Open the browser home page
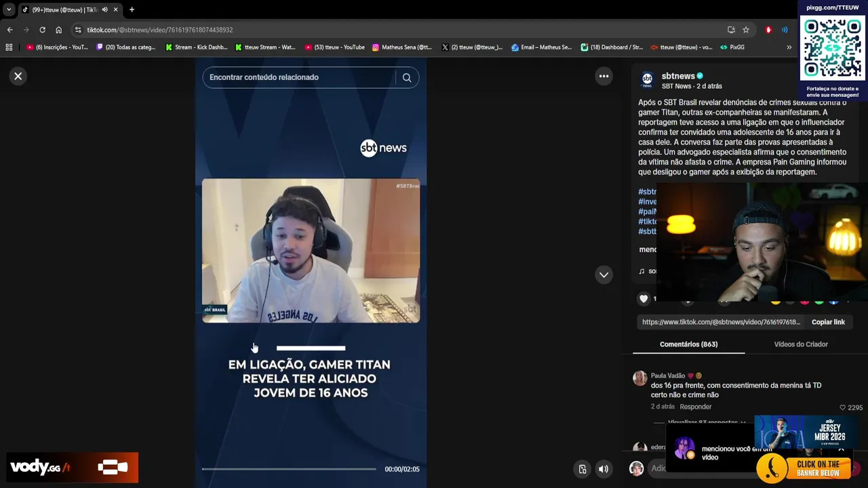 [x=58, y=30]
